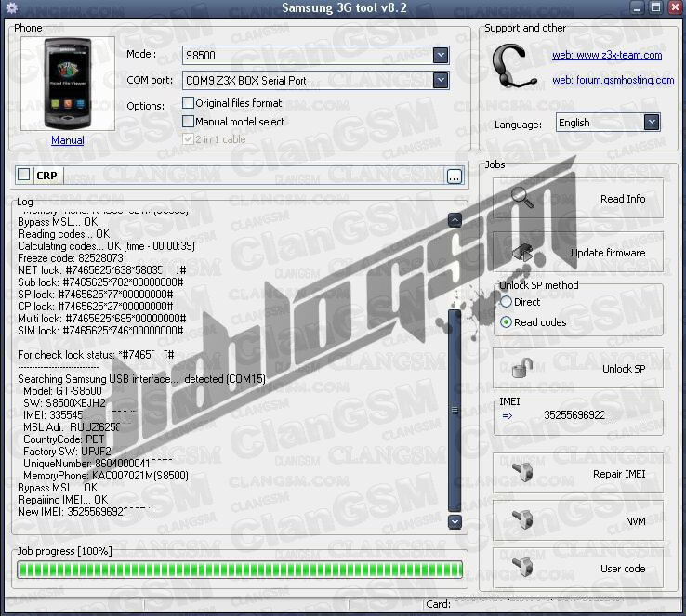Click the NET lock code line
The height and width of the screenshot is (616, 686).
coord(102,270)
